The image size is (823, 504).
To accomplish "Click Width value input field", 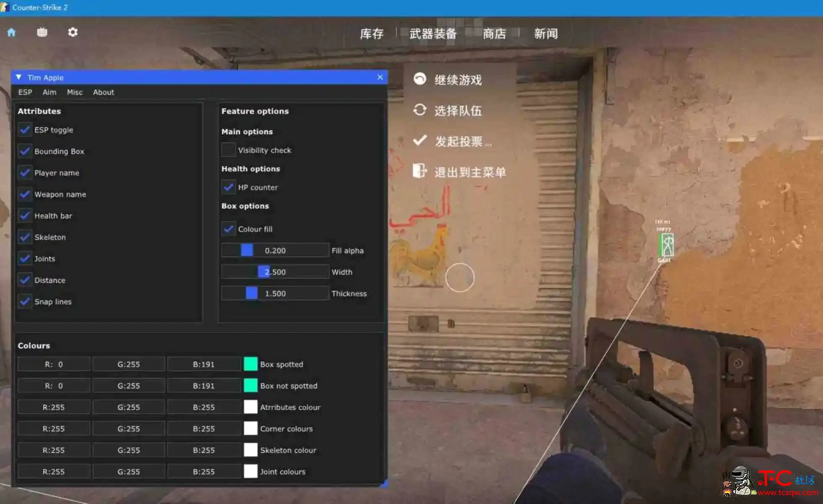I will point(275,272).
